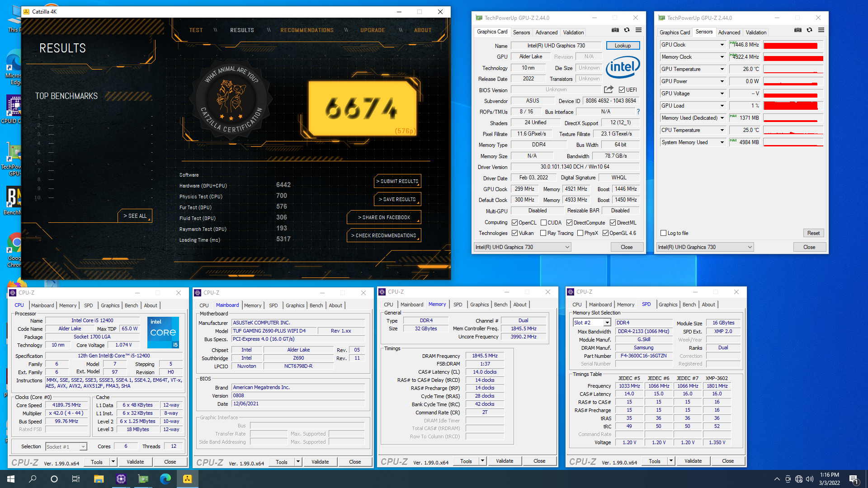
Task: Click the GPU Load red sensor graph
Action: 793,106
